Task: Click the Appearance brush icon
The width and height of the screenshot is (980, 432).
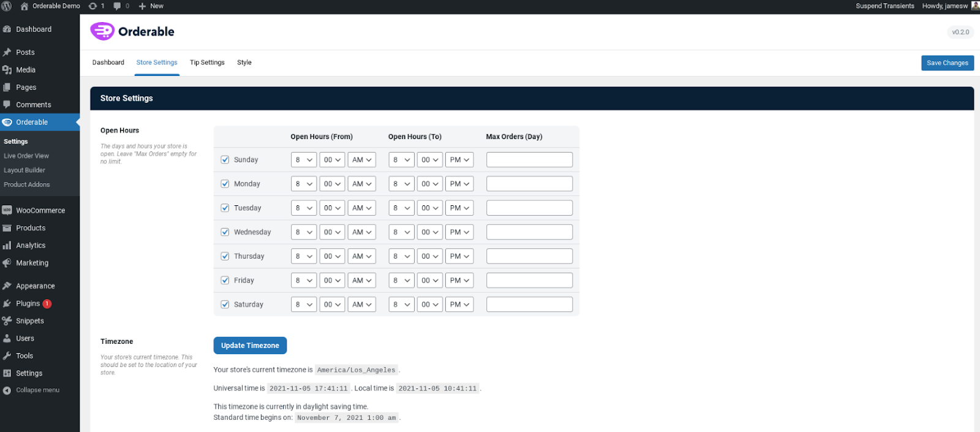Action: (7, 286)
